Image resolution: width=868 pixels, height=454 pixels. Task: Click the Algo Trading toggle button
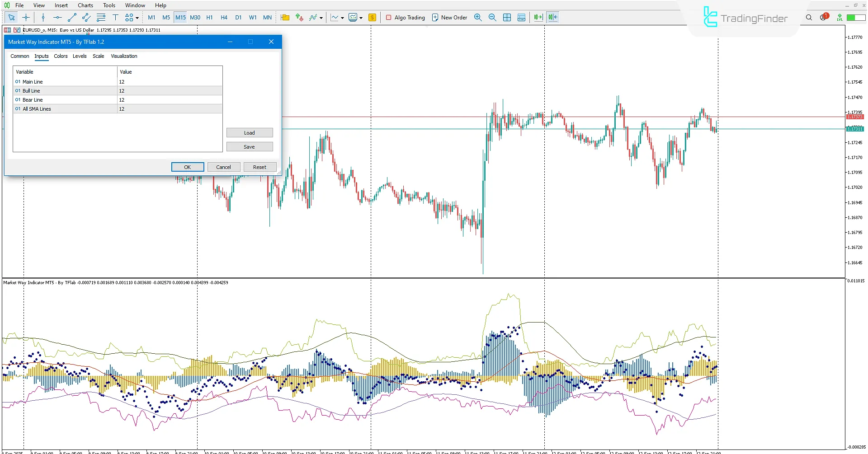pyautogui.click(x=406, y=17)
